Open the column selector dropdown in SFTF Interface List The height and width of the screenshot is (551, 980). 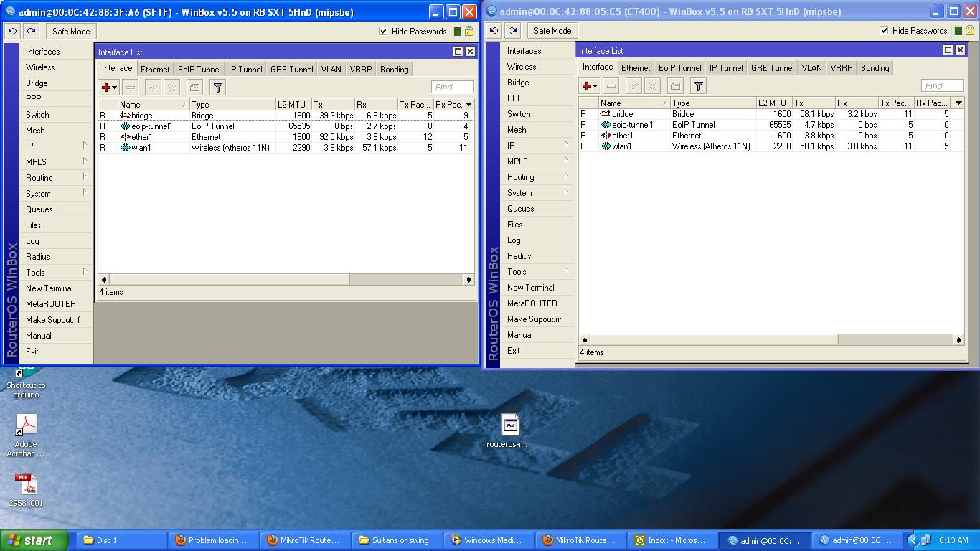[469, 105]
